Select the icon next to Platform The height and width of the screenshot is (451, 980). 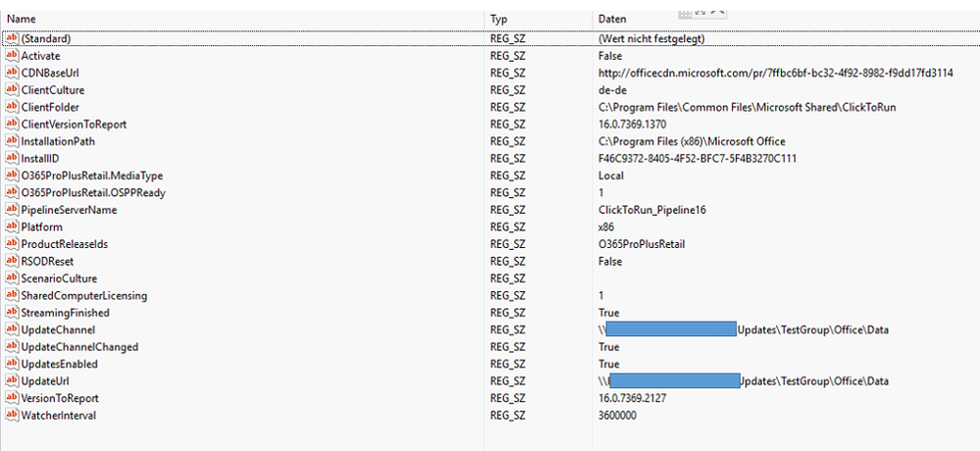pos(12,226)
